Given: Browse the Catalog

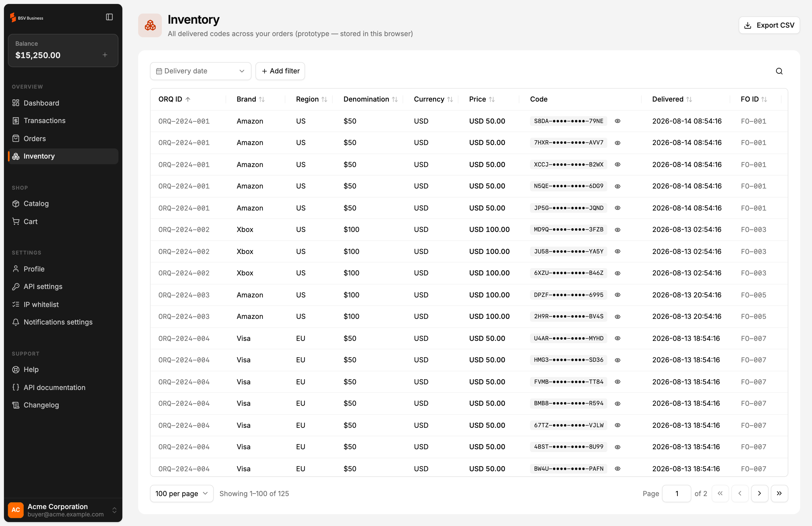Looking at the screenshot, I should (x=63, y=203).
